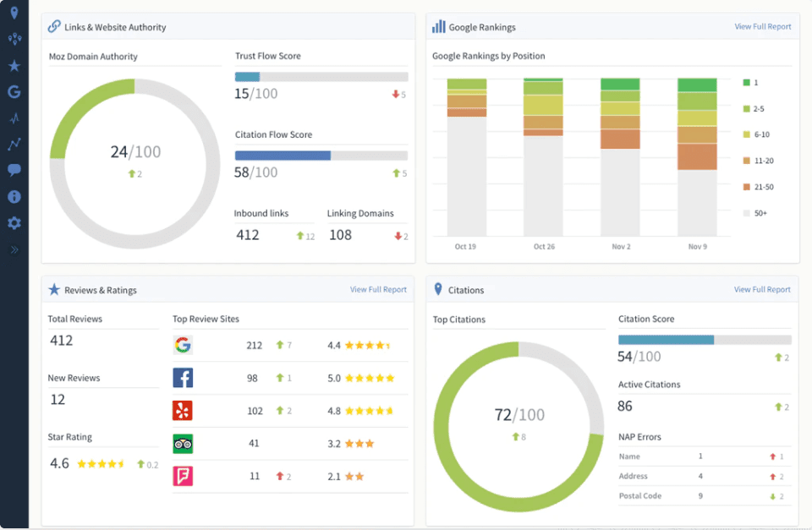Viewport: 812px width, 530px height.
Task: Click the red down arrow beside Trust Flow
Action: pyautogui.click(x=396, y=94)
